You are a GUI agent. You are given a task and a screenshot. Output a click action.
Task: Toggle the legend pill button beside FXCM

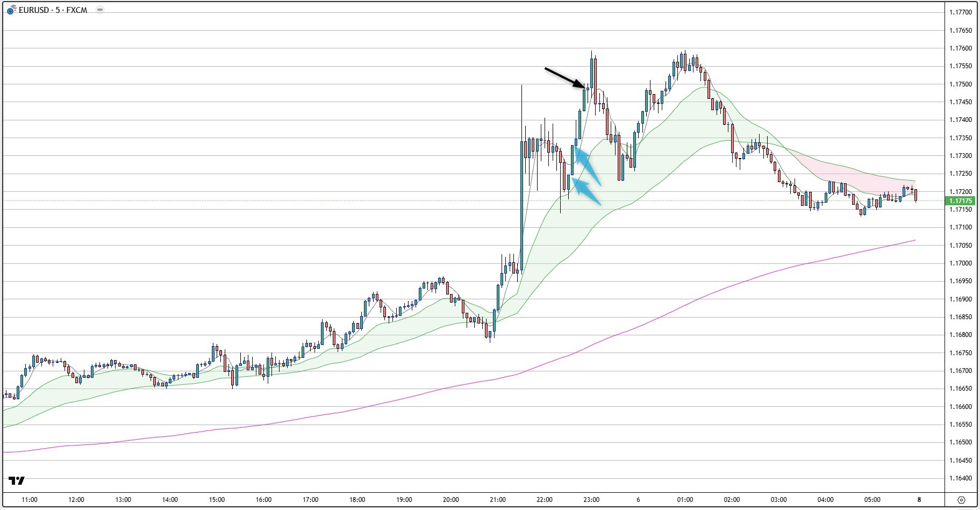point(99,10)
